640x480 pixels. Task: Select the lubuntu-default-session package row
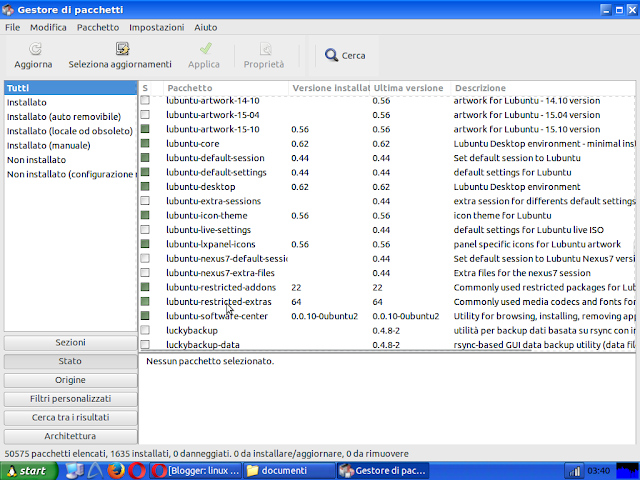click(387, 158)
